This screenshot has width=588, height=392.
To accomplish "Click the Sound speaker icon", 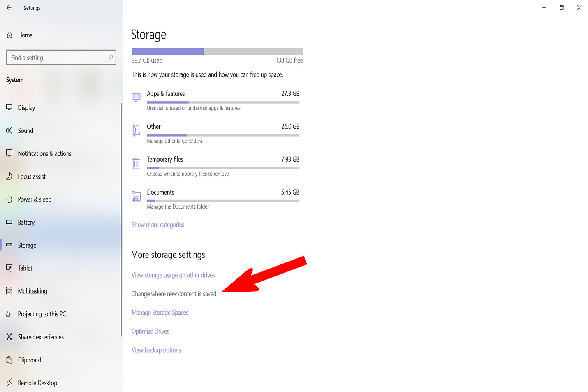I will click(x=9, y=130).
